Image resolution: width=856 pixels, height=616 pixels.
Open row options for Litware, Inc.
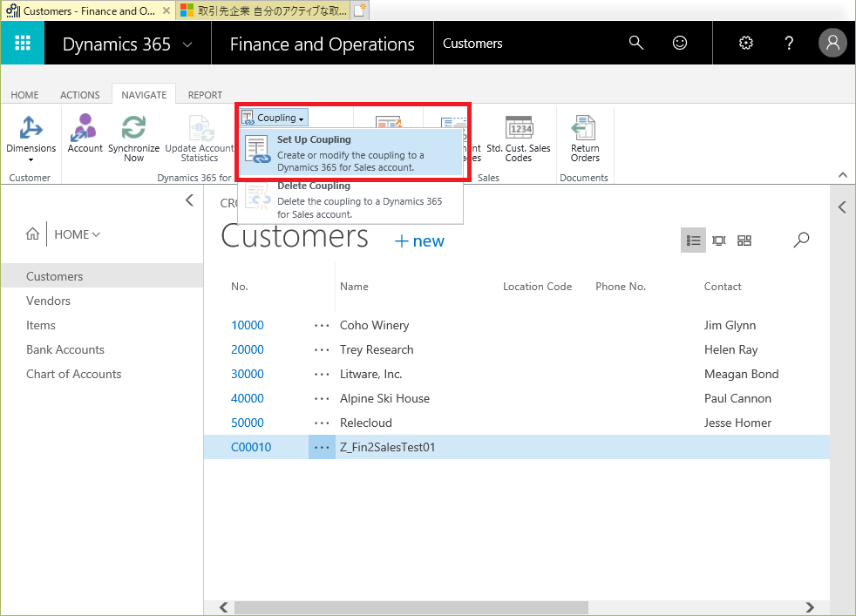click(x=323, y=375)
